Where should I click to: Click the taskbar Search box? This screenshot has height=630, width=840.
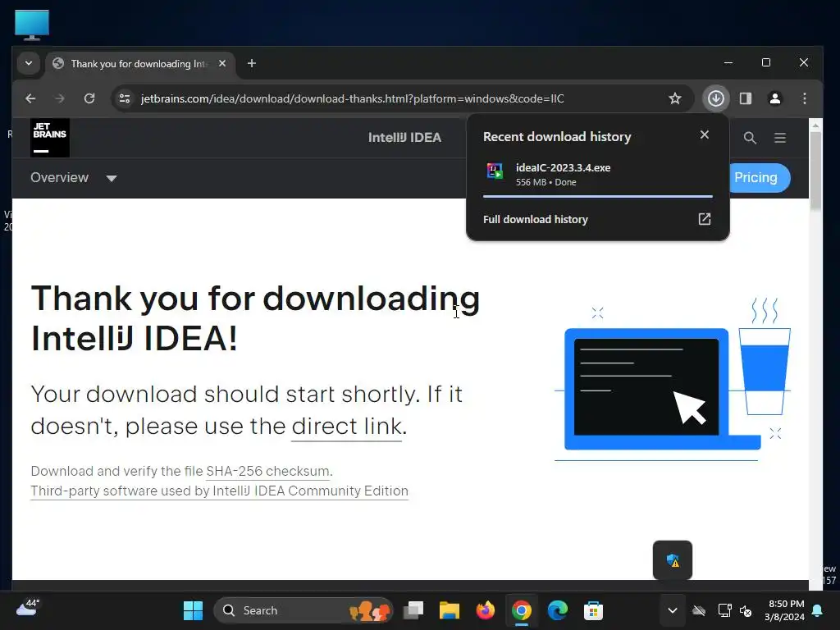tap(304, 610)
